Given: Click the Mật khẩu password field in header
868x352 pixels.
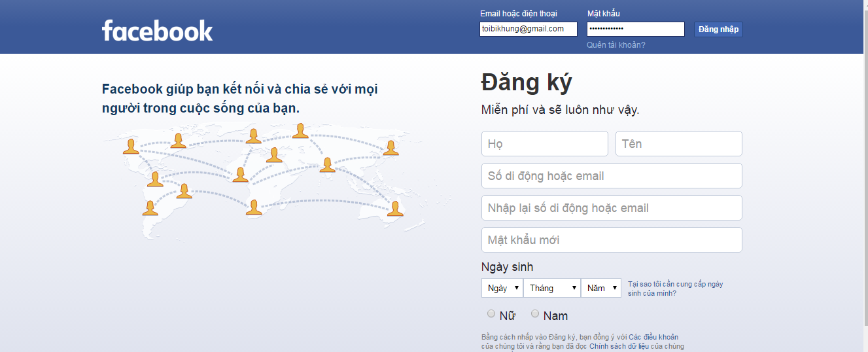Looking at the screenshot, I should (x=636, y=29).
